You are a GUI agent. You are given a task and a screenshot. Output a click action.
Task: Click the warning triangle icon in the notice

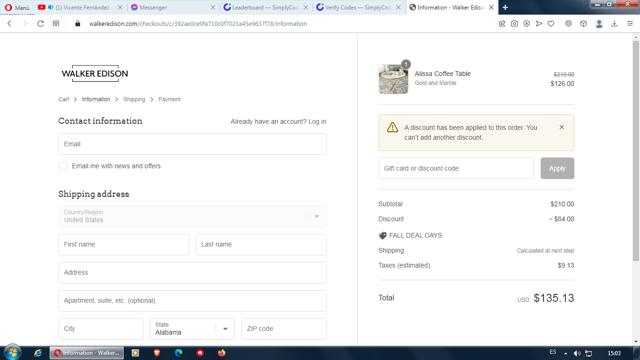[392, 127]
